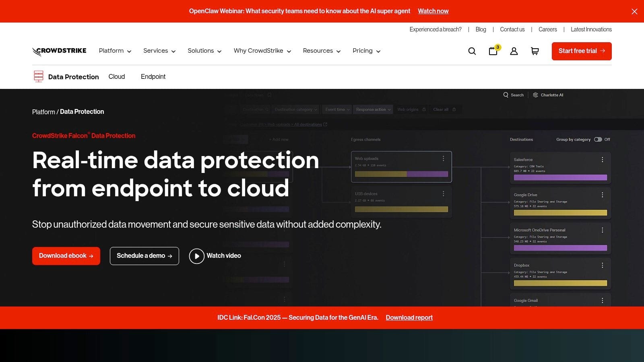Viewport: 644px width, 362px height.
Task: Expand the Resources dropdown
Action: pyautogui.click(x=322, y=51)
